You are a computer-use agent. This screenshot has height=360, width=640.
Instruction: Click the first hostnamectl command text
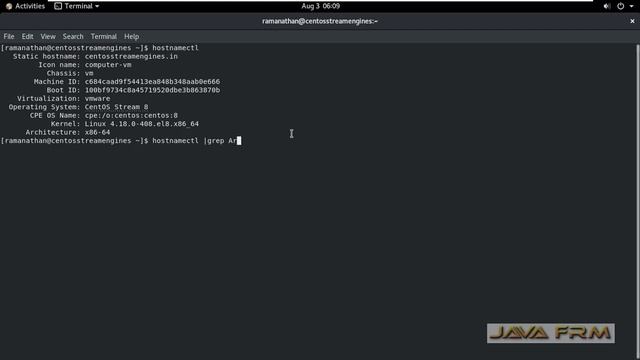pyautogui.click(x=176, y=48)
